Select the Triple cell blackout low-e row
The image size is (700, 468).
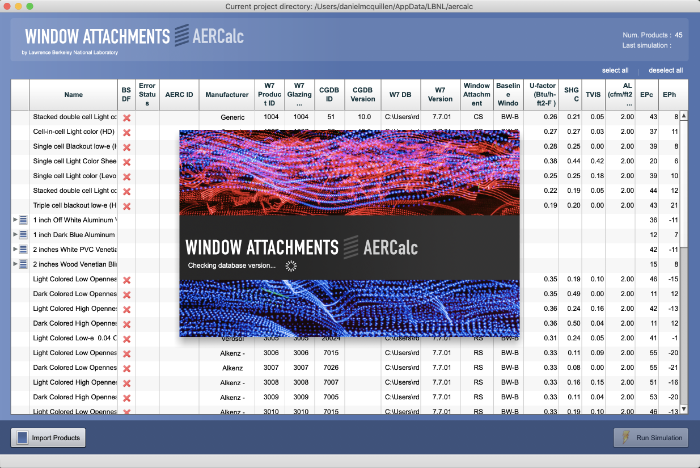(x=345, y=205)
